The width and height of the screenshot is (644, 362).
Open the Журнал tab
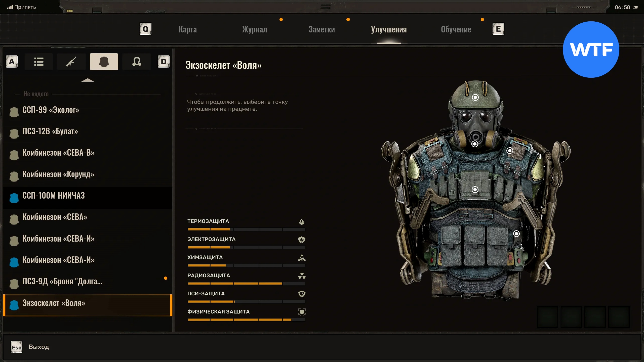click(254, 29)
